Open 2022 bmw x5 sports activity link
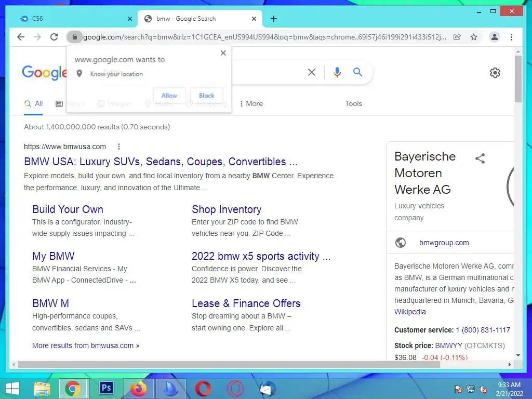The height and width of the screenshot is (399, 532). [261, 256]
